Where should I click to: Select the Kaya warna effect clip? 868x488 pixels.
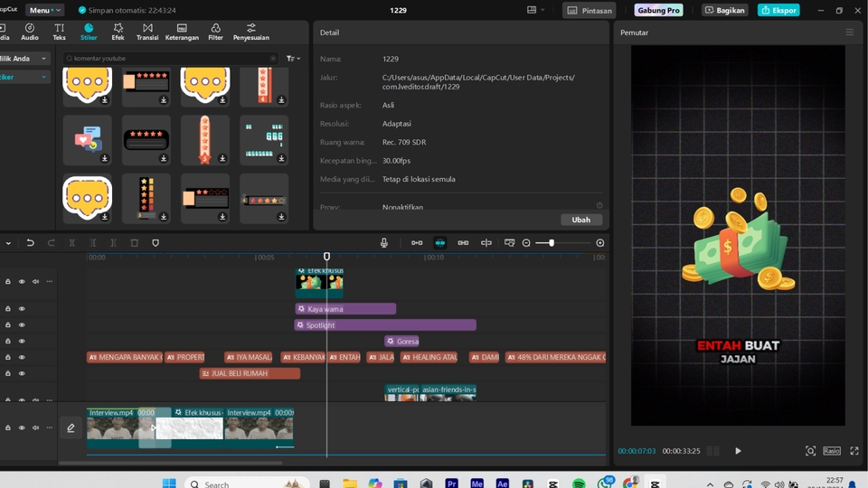[346, 309]
